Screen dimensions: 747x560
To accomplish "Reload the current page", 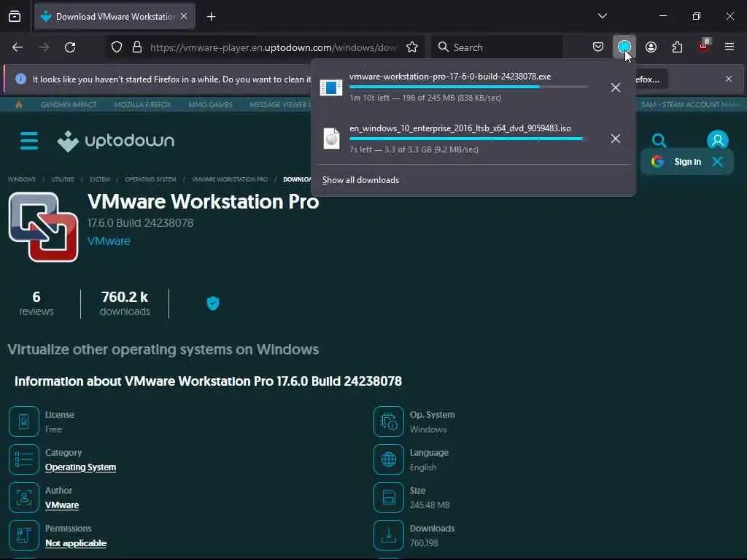I will tap(70, 47).
